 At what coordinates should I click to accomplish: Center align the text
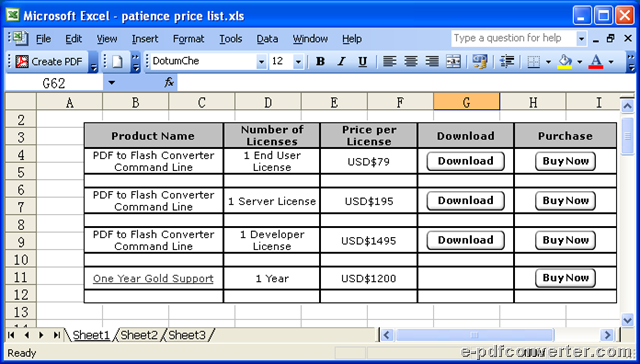[411, 62]
